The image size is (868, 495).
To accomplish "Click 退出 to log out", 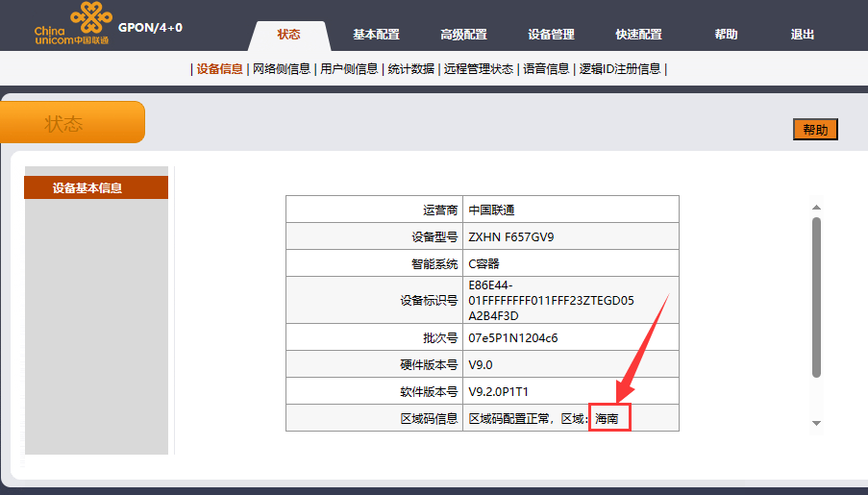I will [802, 35].
